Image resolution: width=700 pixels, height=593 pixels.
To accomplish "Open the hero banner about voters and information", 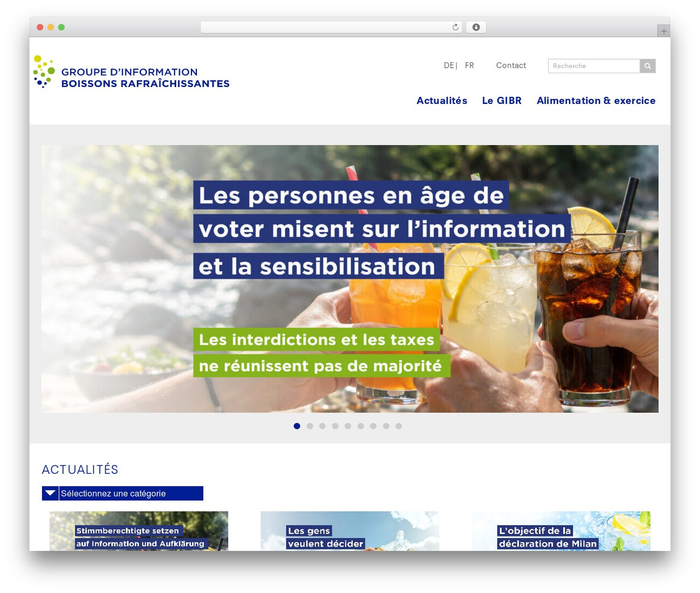I will [350, 278].
